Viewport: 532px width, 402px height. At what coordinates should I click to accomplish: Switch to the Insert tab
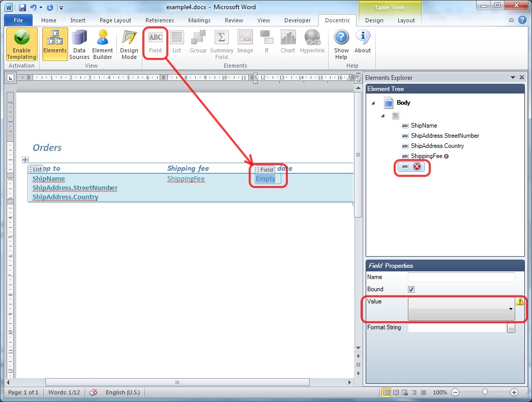point(78,20)
